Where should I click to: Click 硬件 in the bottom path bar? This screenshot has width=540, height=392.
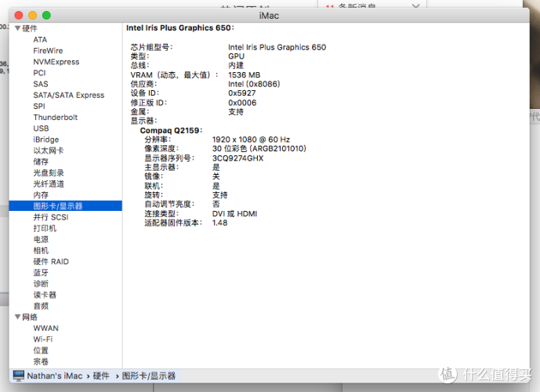pos(101,376)
